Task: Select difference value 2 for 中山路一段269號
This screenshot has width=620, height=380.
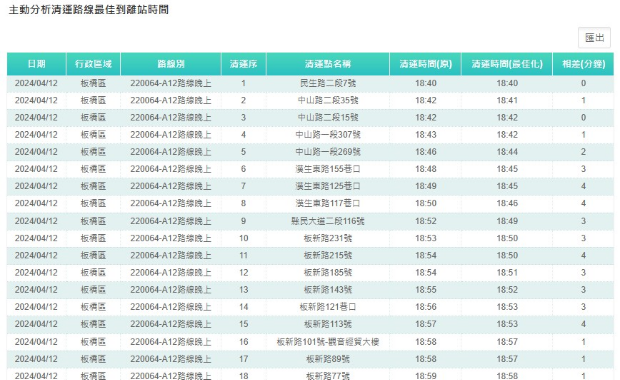Action: click(583, 152)
